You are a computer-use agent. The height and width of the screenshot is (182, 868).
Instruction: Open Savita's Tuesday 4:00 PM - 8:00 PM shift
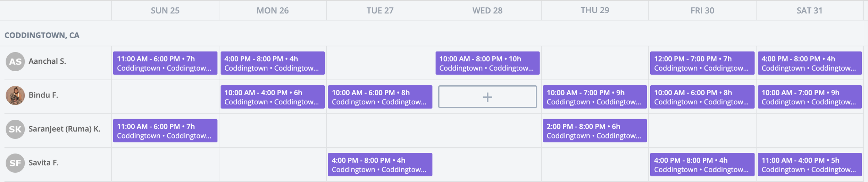pyautogui.click(x=380, y=164)
